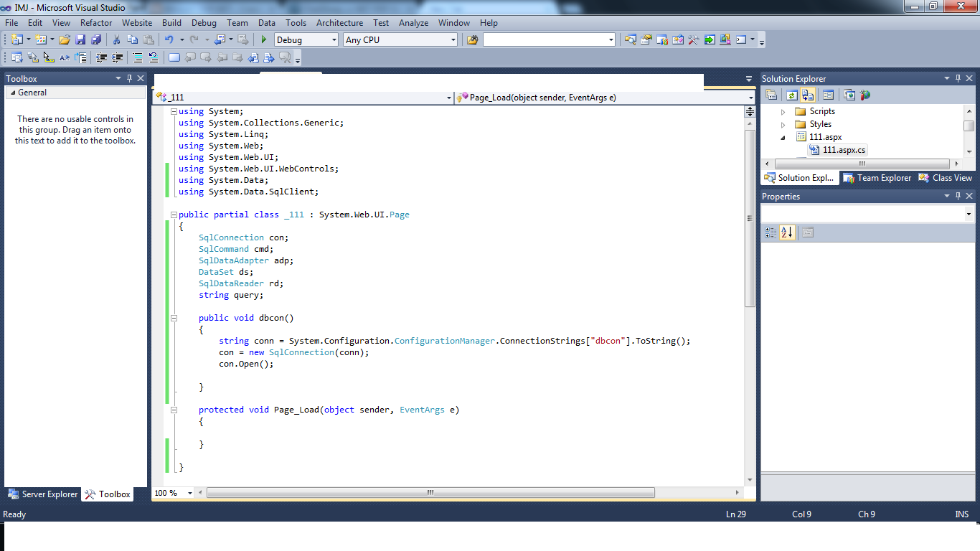Select the 111.aspx.cs file
Screen dimensions: 980x551
841,149
